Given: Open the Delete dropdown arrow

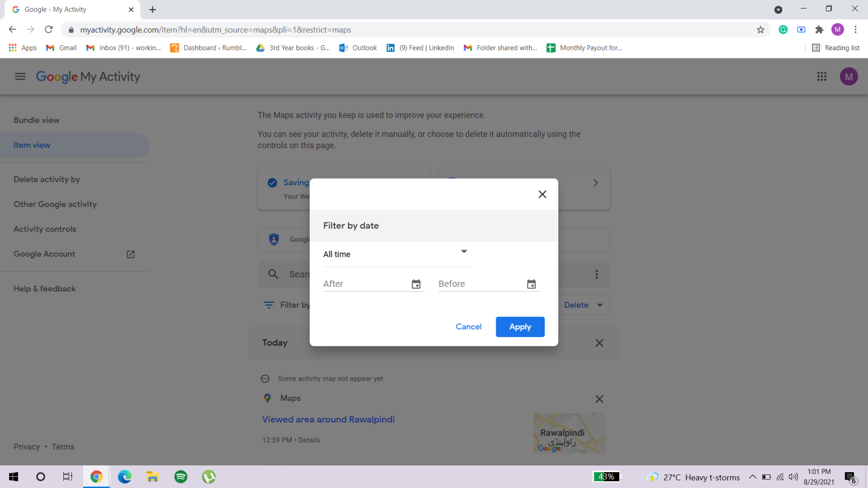Looking at the screenshot, I should [600, 304].
